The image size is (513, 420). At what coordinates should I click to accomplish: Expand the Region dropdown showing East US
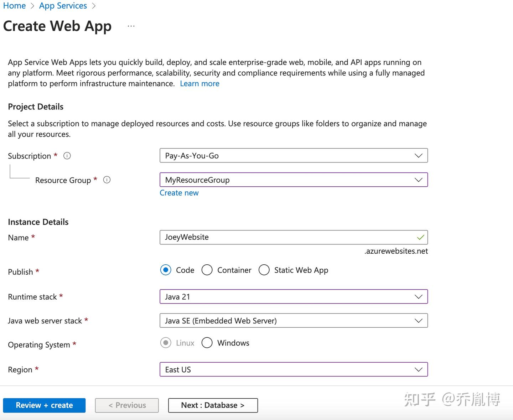click(x=294, y=369)
